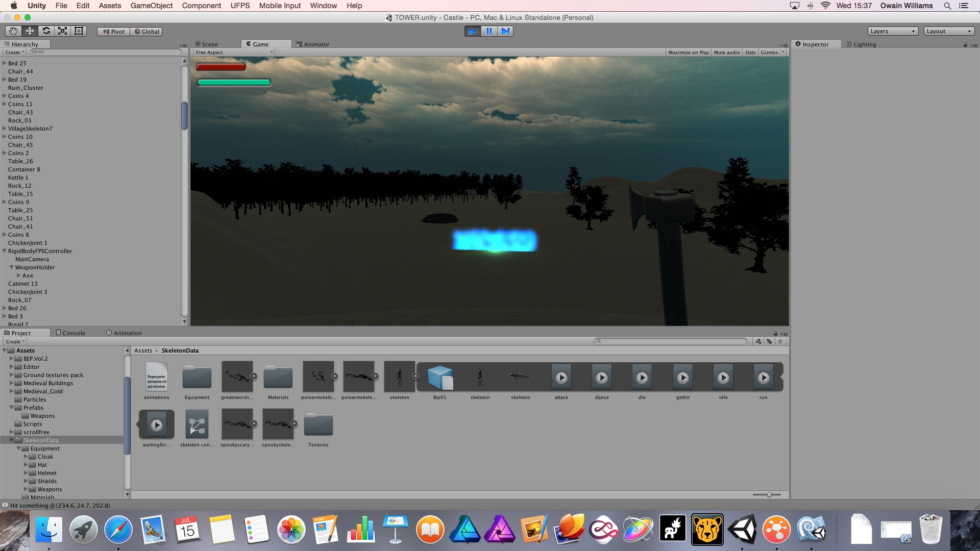Click the Pause button

coord(489,31)
